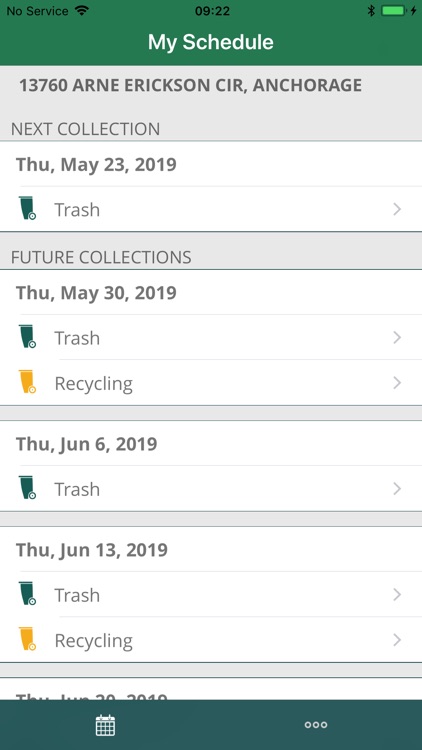Select the Trash label for Jun 6
Image resolution: width=422 pixels, height=750 pixels.
(x=77, y=489)
